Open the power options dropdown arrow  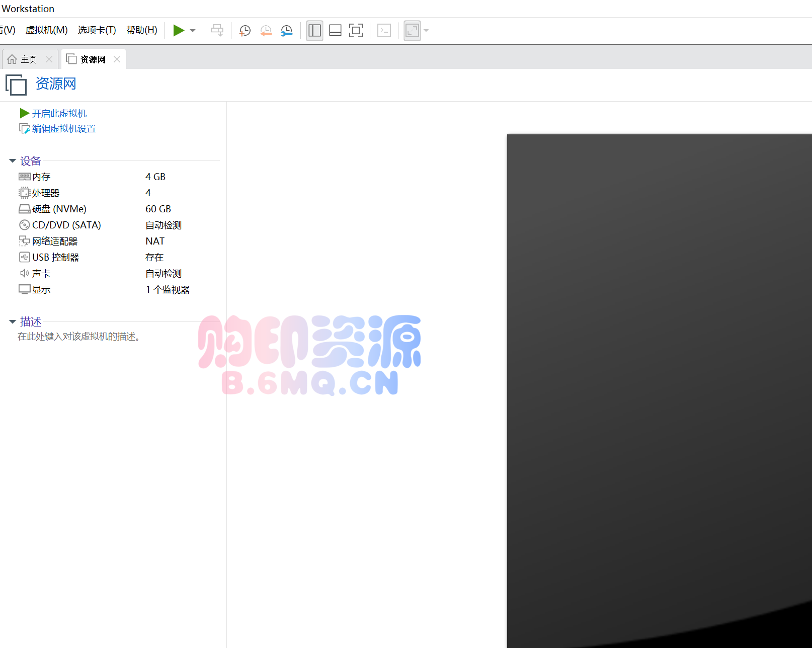(193, 31)
